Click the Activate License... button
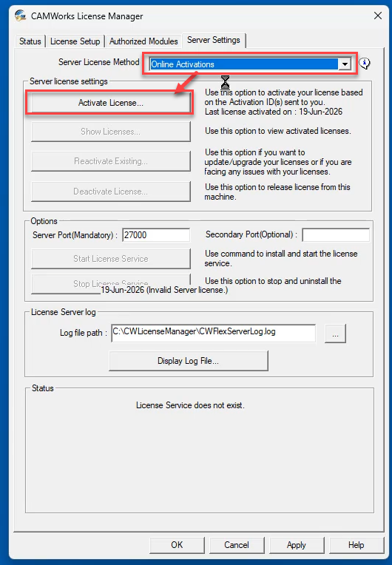The width and height of the screenshot is (392, 565). pos(111,103)
